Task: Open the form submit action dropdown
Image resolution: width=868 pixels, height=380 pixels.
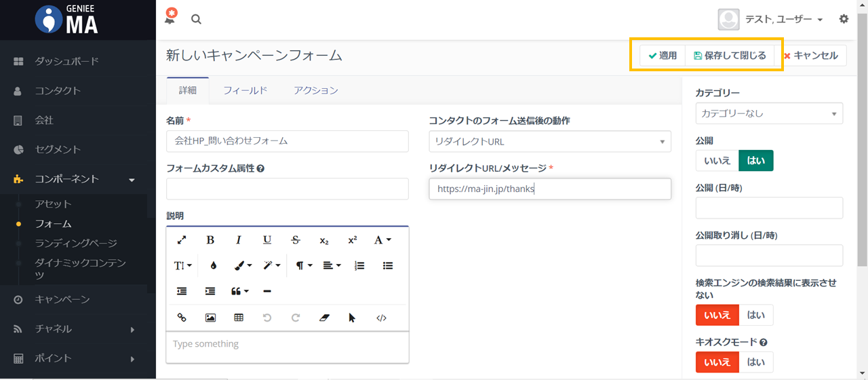Action: [x=550, y=141]
